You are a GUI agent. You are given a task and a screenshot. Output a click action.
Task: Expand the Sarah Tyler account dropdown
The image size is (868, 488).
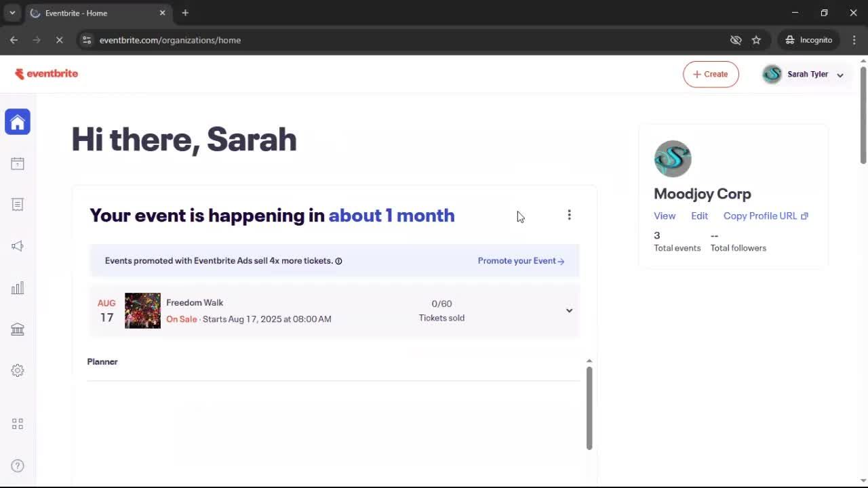840,75
